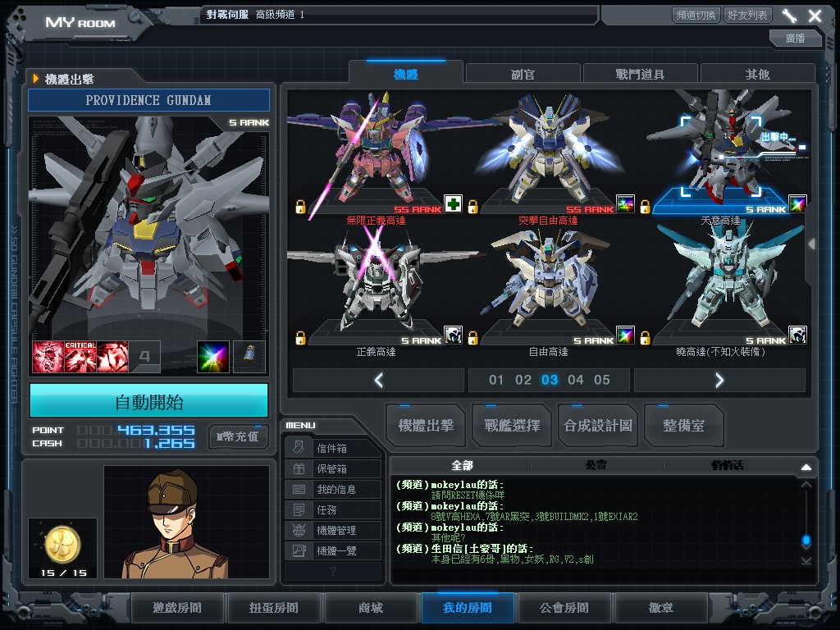Click the capsule item icon
Viewport: 840px width, 630px height.
pyautogui.click(x=249, y=357)
